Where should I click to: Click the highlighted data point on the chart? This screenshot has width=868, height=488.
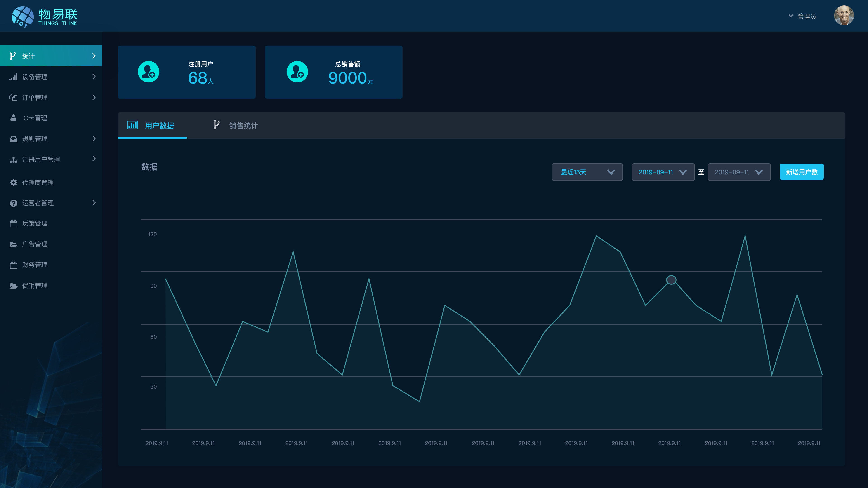click(671, 280)
